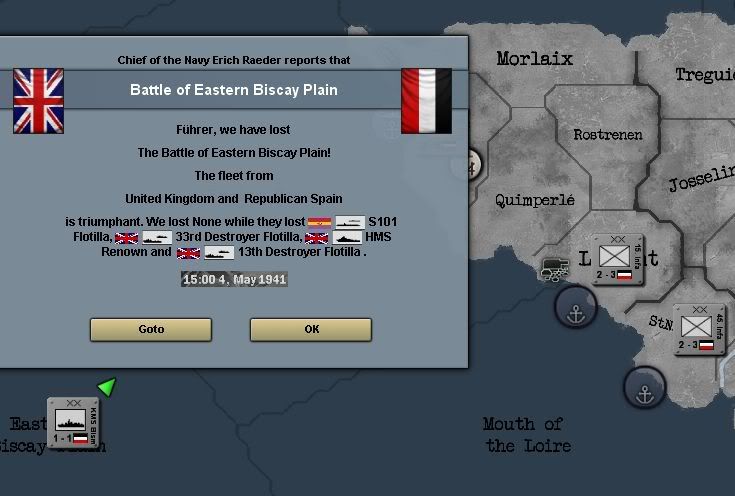The image size is (735, 496).
Task: Click the Battle of Eastern Biscay Plain title
Action: click(234, 90)
